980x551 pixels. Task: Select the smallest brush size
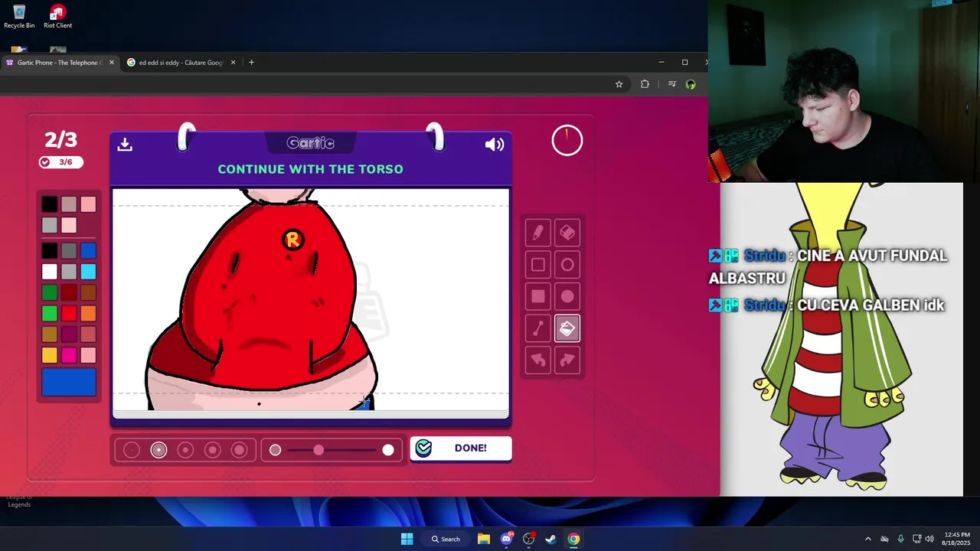point(132,450)
